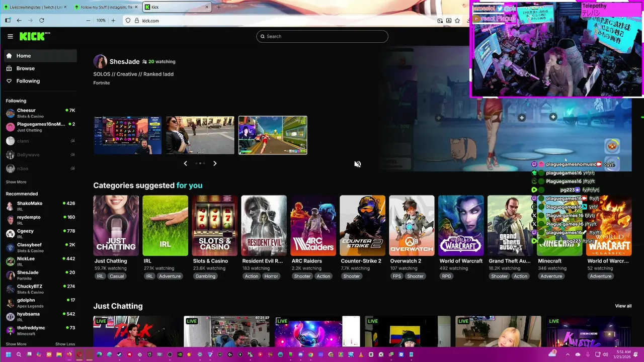
Task: Open the Grand Theft Auto category card
Action: point(510,226)
